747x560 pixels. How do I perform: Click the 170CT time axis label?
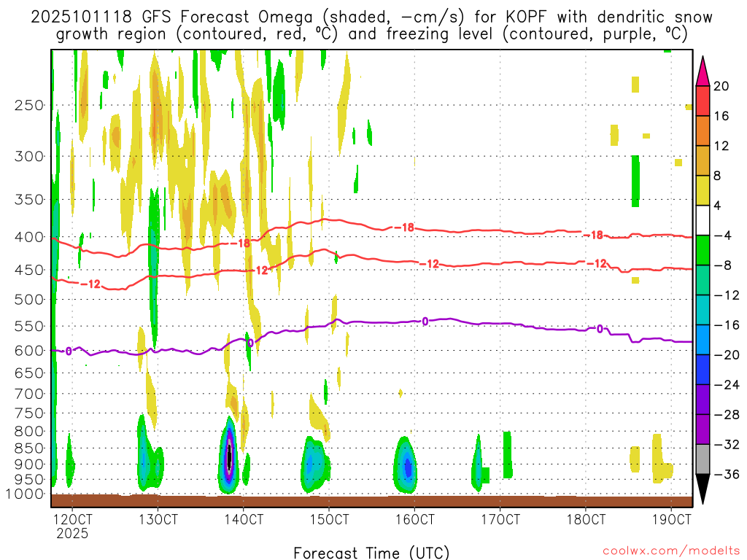[x=500, y=519]
